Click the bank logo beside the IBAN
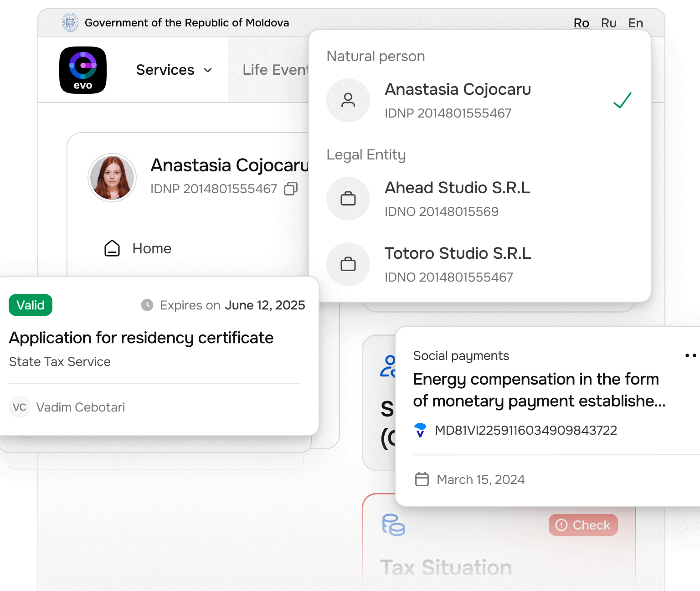Screen dimensions: 700x591 click(x=420, y=430)
